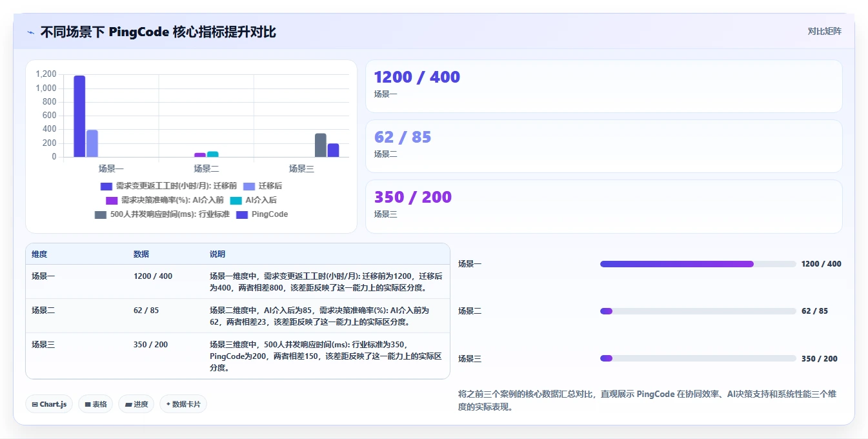Click the page title 不同场景下 PingCode 核心指标提升对比

158,32
